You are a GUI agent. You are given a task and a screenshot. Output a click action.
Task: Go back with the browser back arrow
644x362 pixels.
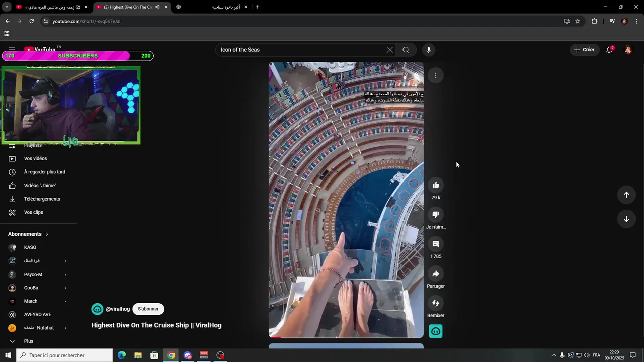coord(7,21)
